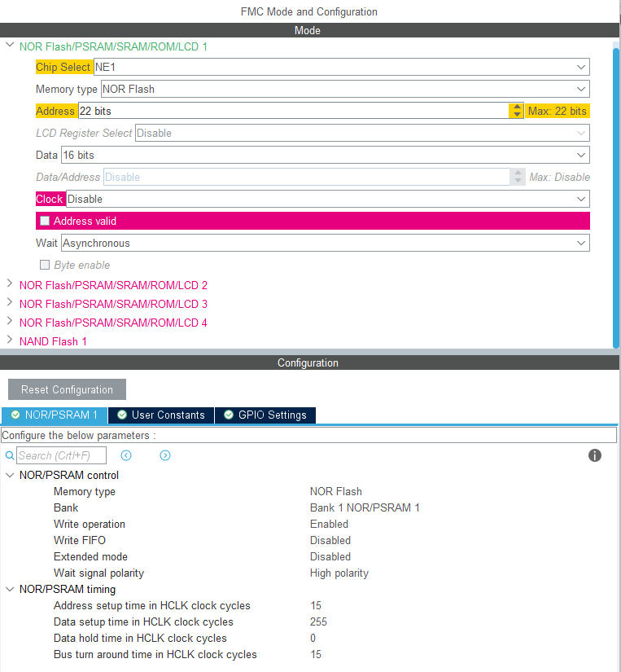Click the Mode panel vertical scrollbar
Image resolution: width=621 pixels, height=672 pixels.
[x=616, y=197]
